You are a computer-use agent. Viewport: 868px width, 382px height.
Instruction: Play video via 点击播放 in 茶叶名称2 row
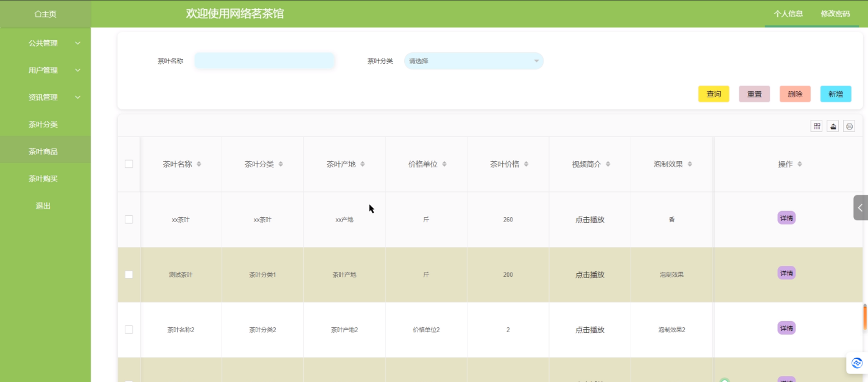point(590,330)
